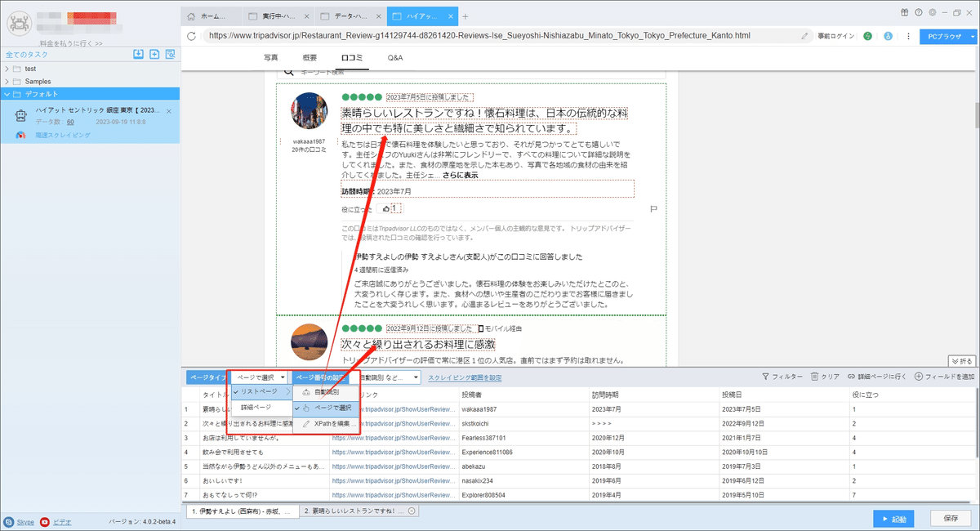The image size is (980, 531).
Task: Click the crab avatar profile icon
Action: click(18, 22)
